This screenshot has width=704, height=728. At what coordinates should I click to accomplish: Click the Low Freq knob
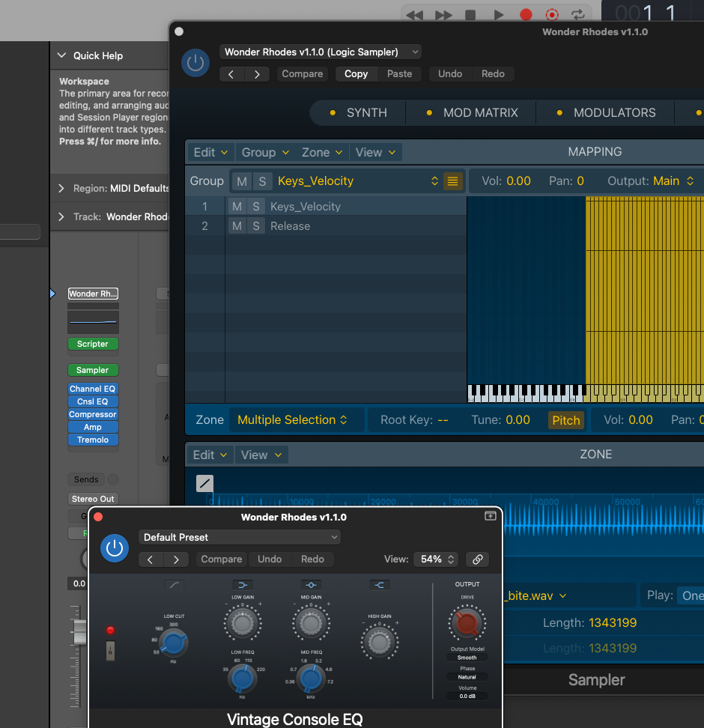pyautogui.click(x=242, y=679)
